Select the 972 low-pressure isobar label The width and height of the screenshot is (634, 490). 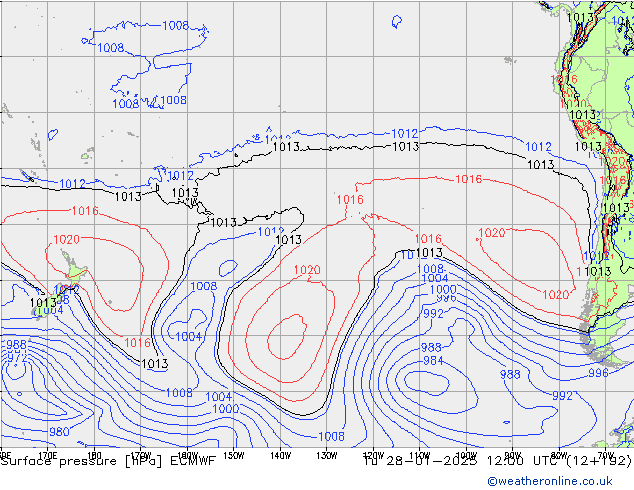17,357
